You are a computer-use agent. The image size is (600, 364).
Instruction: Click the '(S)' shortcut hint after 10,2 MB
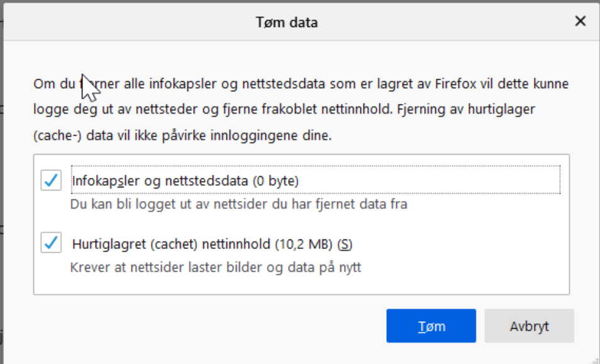(345, 244)
